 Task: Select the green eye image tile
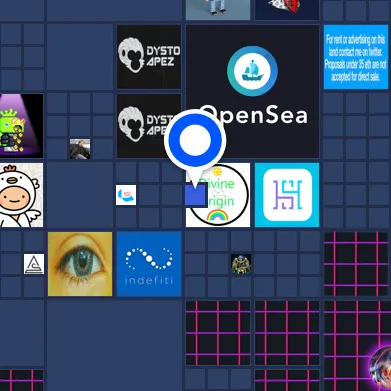(80, 264)
